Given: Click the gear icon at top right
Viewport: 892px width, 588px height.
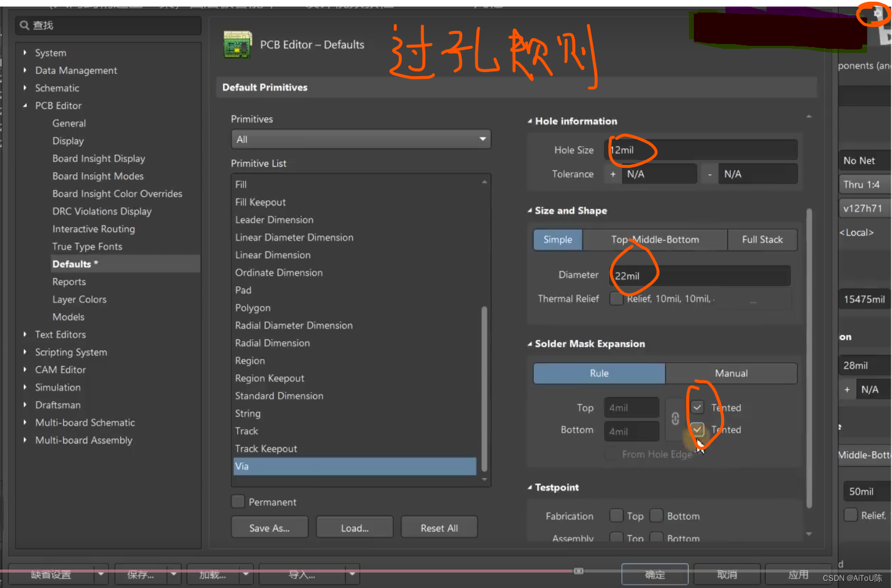Looking at the screenshot, I should 878,12.
